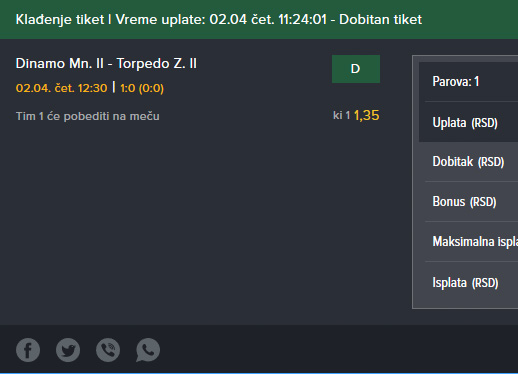Click the Dobitan tiket status text

pyautogui.click(x=380, y=20)
